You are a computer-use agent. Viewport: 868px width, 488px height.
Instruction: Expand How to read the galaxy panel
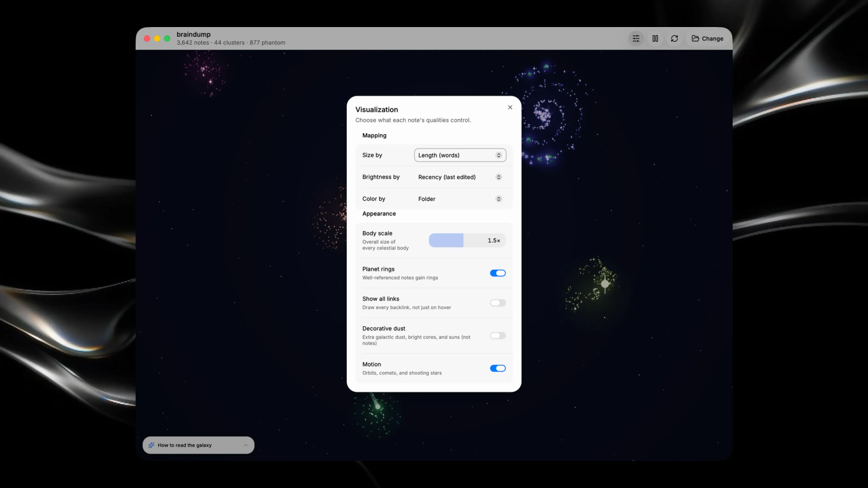click(x=199, y=445)
